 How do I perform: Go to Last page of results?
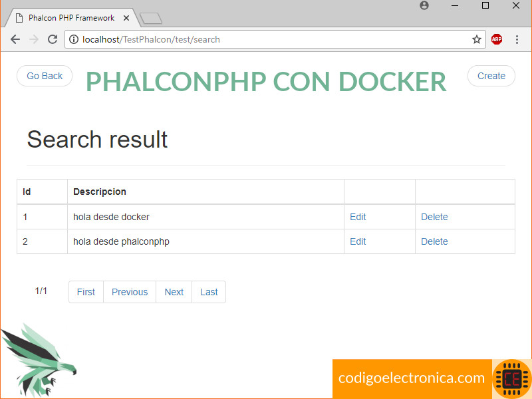click(x=209, y=292)
